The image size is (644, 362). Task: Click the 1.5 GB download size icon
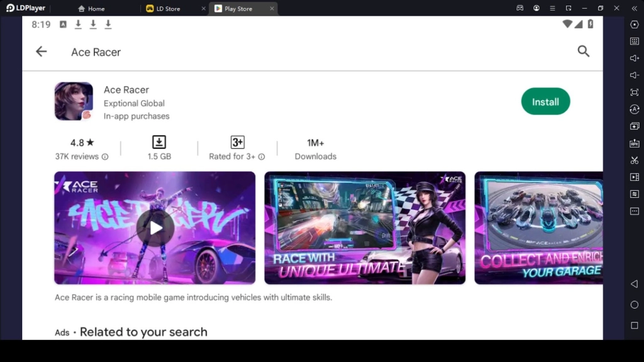tap(159, 142)
